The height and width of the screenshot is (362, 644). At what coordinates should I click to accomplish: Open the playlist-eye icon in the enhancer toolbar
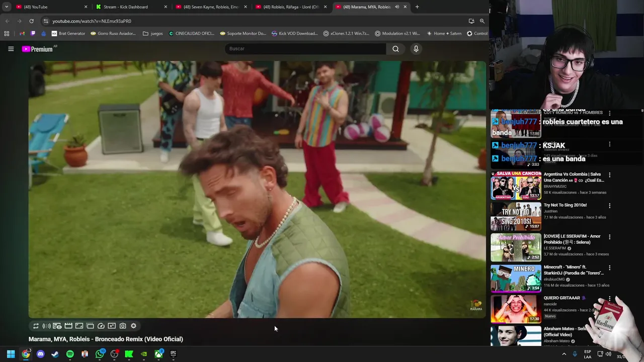click(x=57, y=326)
